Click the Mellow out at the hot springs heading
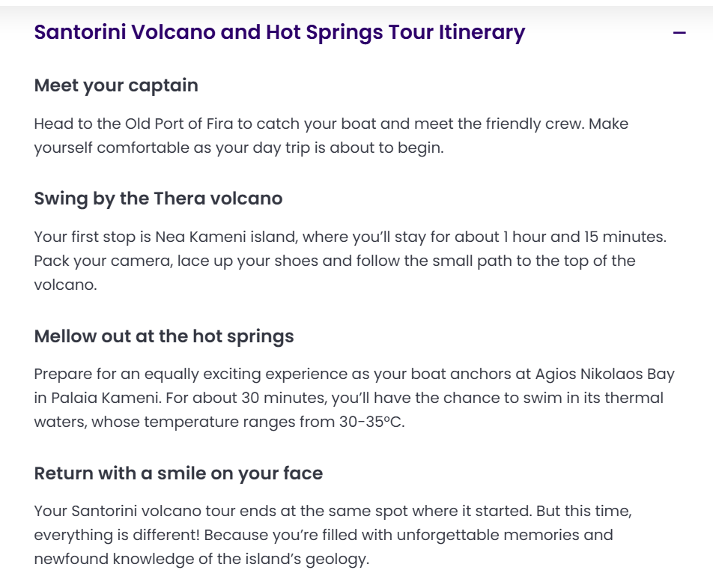The width and height of the screenshot is (713, 588). pyautogui.click(x=164, y=336)
